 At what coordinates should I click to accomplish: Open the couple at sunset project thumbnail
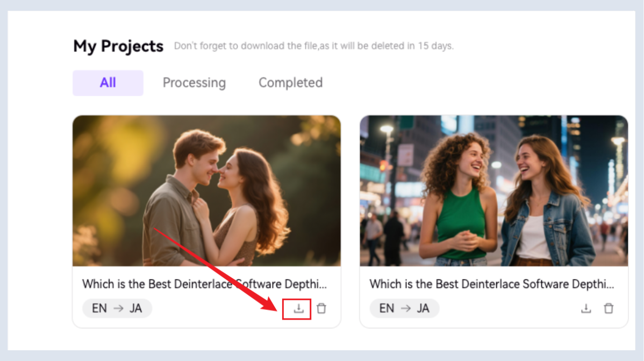pos(206,190)
